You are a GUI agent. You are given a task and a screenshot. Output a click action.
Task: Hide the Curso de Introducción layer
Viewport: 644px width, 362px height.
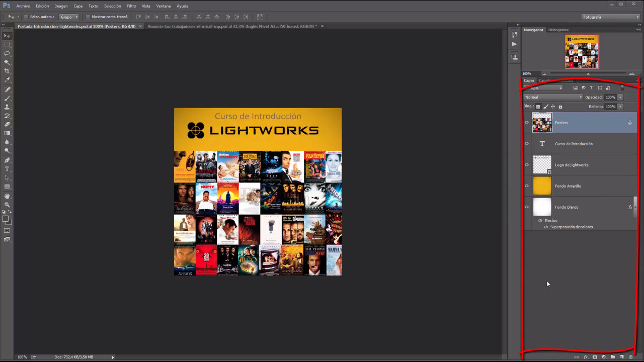click(527, 144)
